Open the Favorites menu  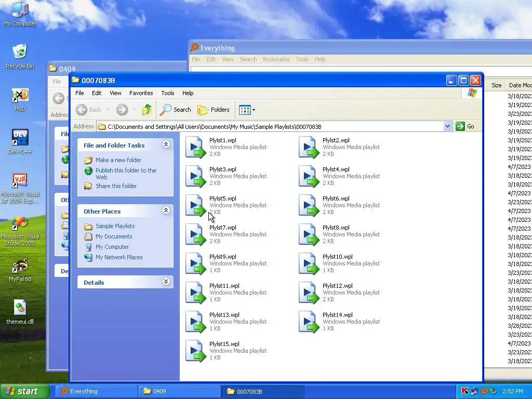point(141,93)
